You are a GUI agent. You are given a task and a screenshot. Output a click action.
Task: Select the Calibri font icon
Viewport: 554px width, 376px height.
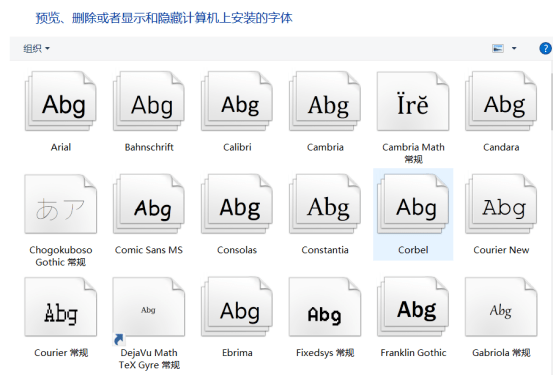coord(237,101)
